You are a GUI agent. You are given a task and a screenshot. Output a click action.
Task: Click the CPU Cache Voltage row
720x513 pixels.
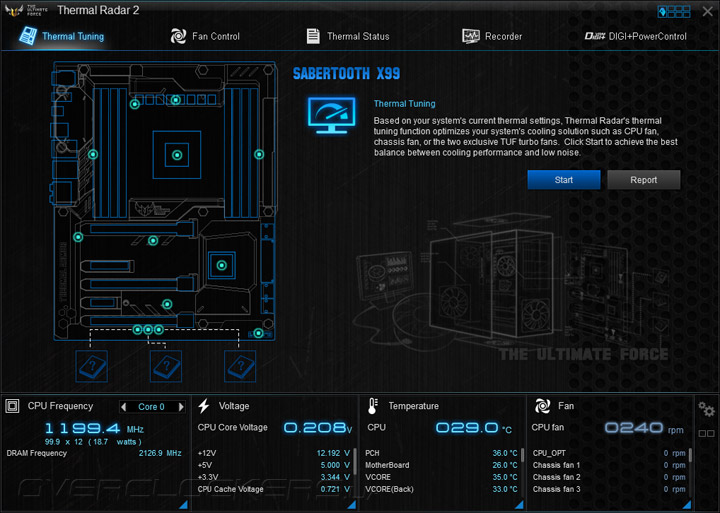pyautogui.click(x=274, y=489)
